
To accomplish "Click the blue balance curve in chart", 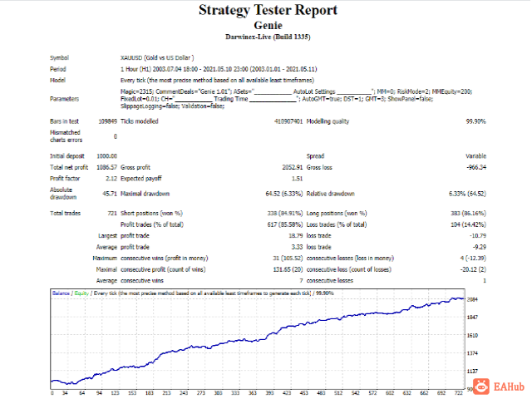I will pos(258,340).
